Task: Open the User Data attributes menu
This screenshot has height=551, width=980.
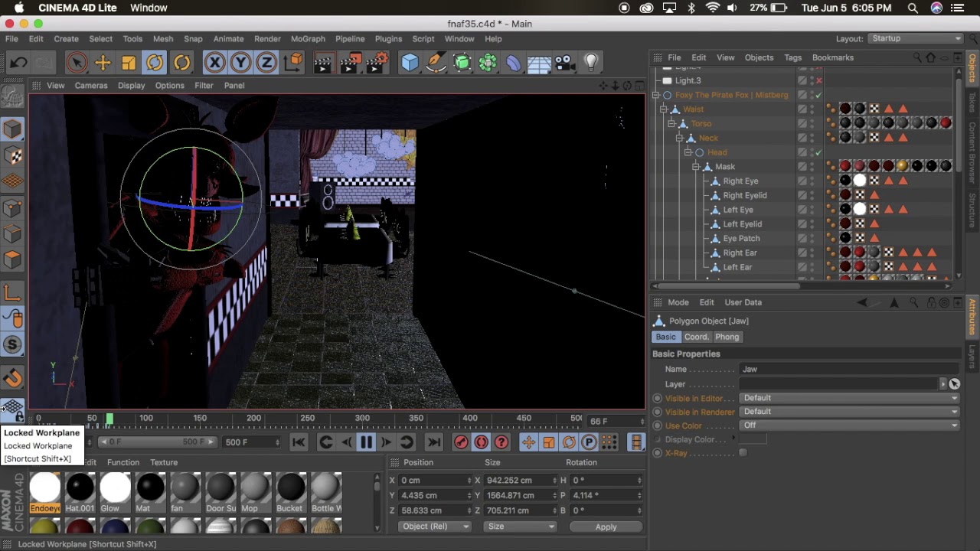Action: point(743,302)
